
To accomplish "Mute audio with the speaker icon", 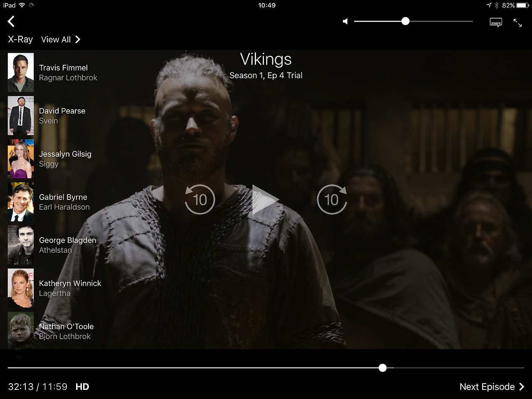I will [x=345, y=21].
